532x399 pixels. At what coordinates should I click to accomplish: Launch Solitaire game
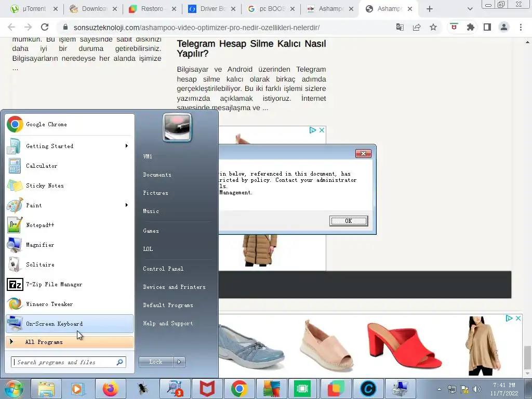coord(70,264)
